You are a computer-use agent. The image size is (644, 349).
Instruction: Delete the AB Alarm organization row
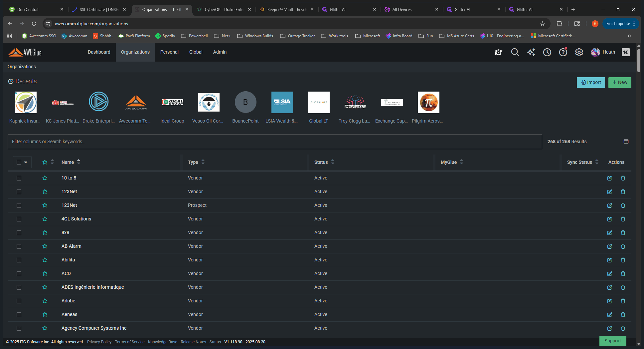pos(623,246)
